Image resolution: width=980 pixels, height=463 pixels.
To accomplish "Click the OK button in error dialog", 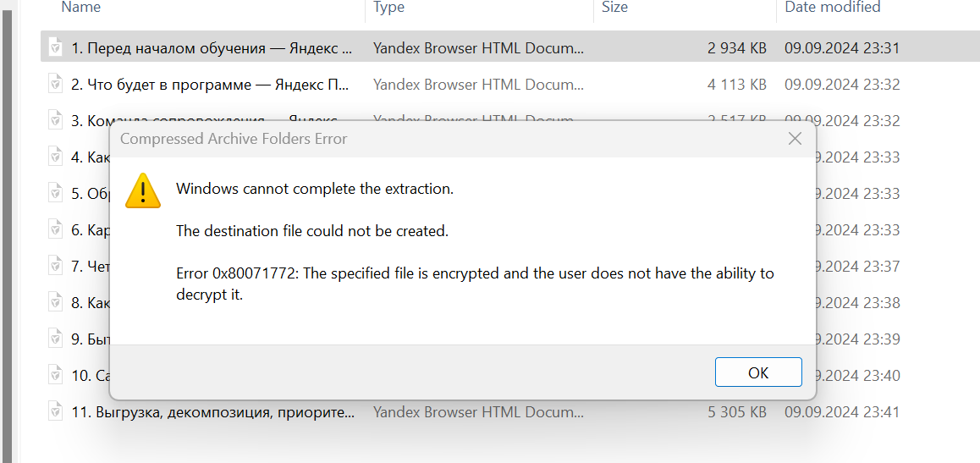I will (x=757, y=372).
